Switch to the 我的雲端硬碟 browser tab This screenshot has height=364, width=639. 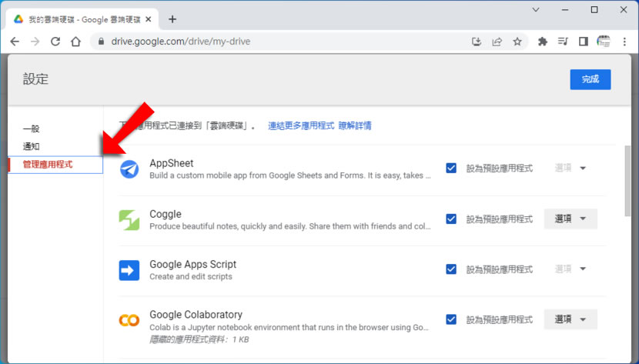tap(82, 19)
